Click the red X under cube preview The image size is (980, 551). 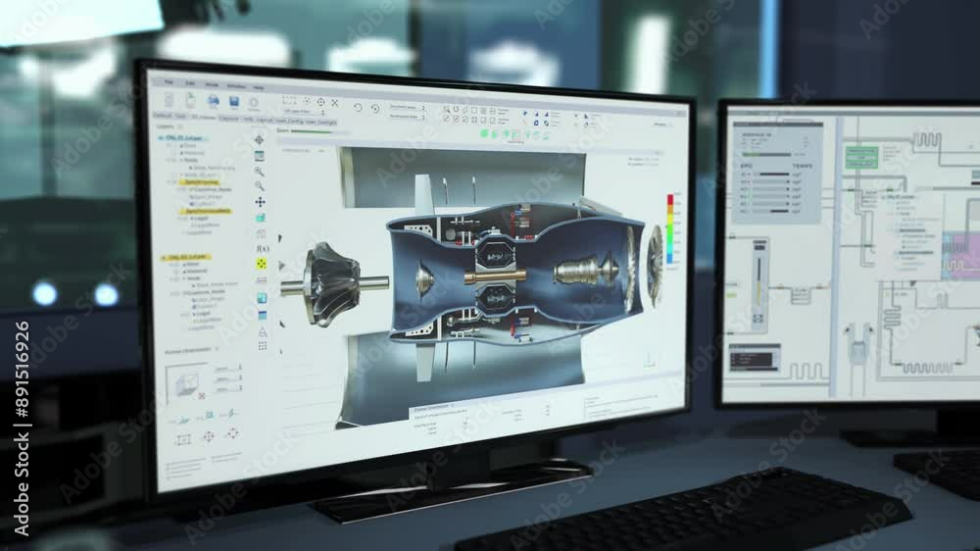[x=202, y=396]
